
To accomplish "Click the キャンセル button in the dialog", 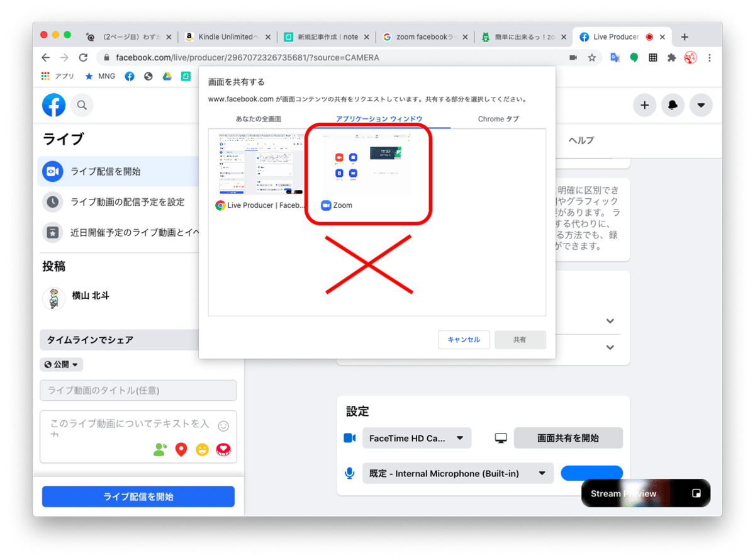I will coord(464,339).
